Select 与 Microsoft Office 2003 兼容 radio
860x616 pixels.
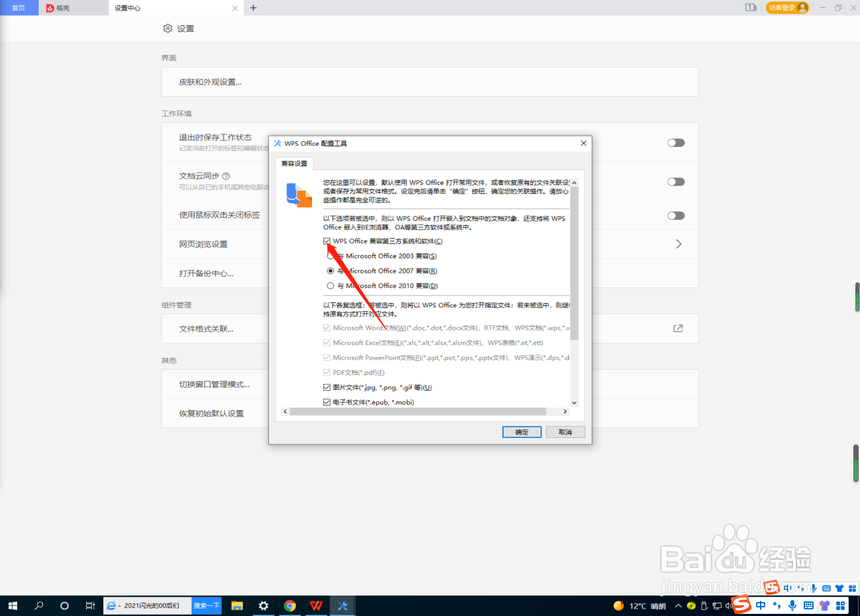(x=331, y=256)
